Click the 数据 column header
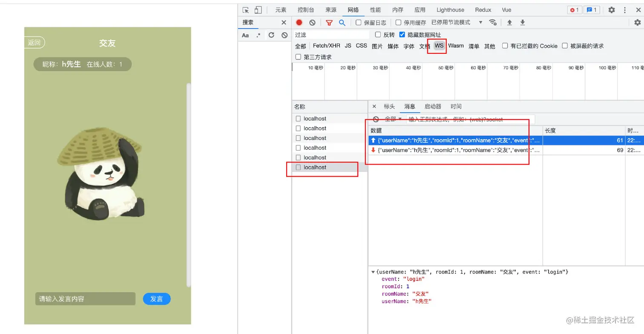The height and width of the screenshot is (334, 644). (x=455, y=131)
